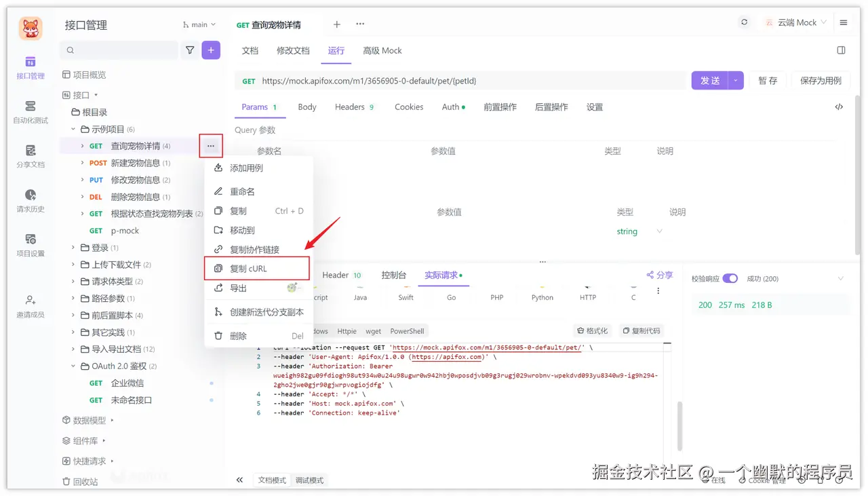The image size is (868, 496).
Task: Switch to the 修改文档 tab
Action: point(293,50)
